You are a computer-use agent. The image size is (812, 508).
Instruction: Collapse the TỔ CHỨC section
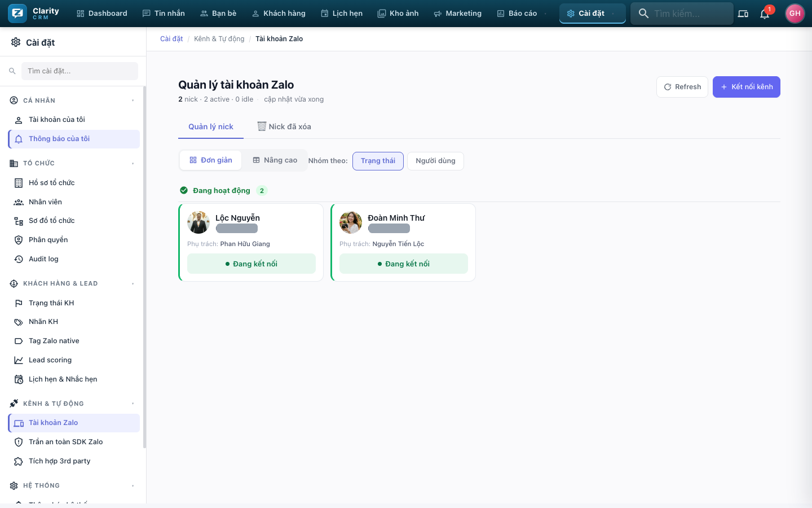coord(133,164)
